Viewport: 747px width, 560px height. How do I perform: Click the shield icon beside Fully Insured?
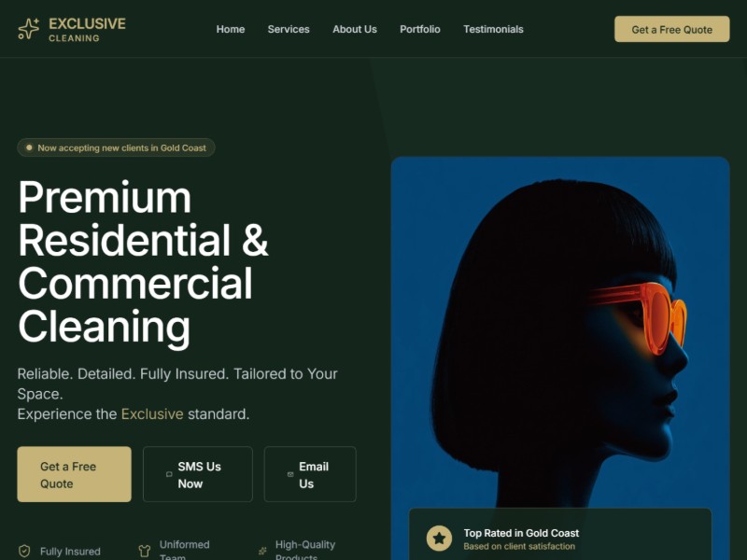point(26,550)
